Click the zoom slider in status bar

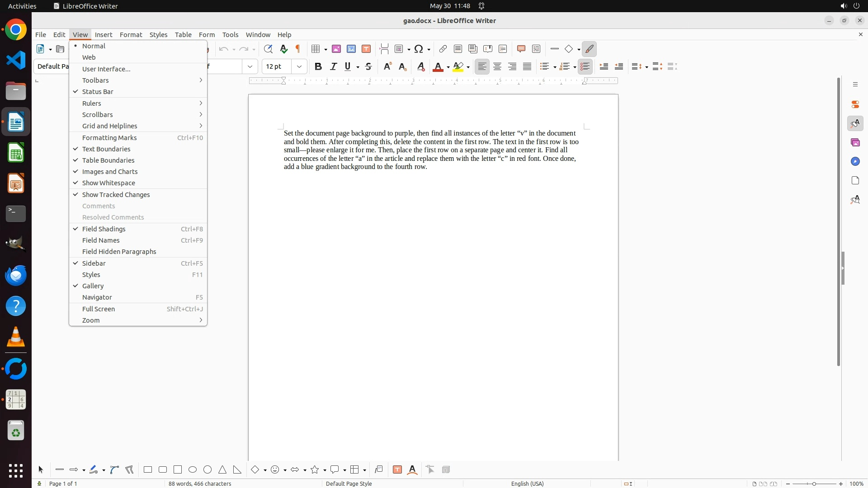[x=814, y=483]
